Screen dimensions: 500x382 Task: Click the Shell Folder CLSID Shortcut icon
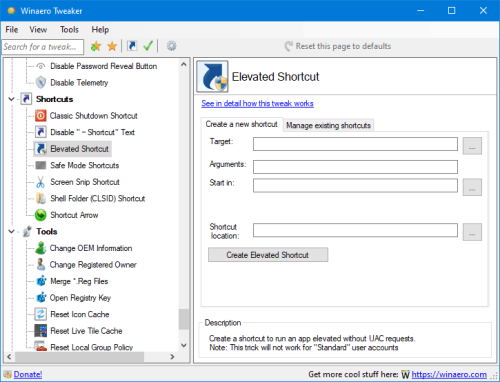tap(41, 198)
